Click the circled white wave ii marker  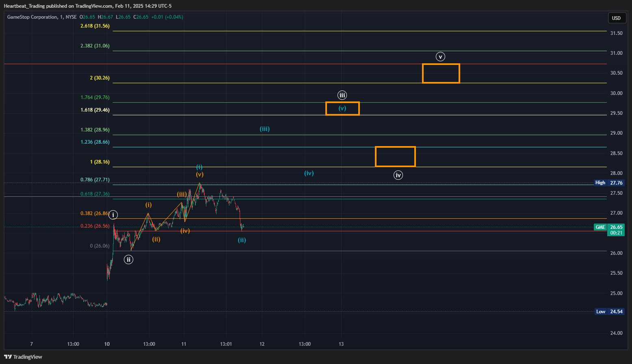coord(128,259)
